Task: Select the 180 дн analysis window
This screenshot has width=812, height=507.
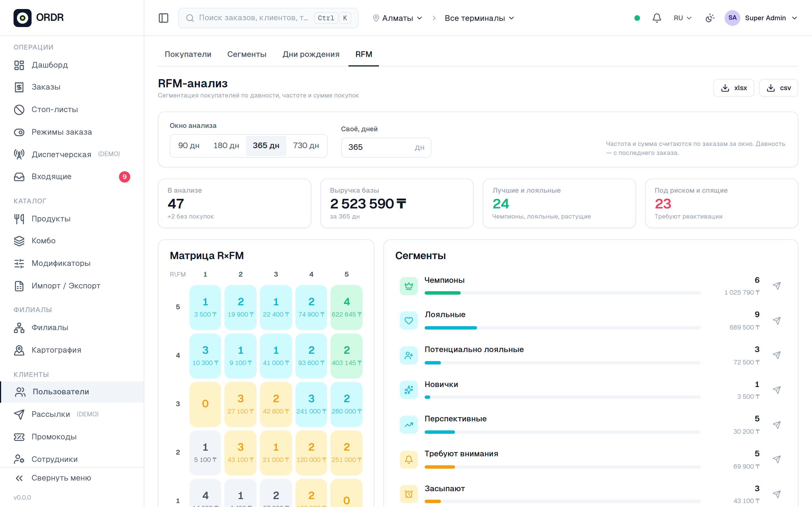Action: tap(226, 146)
